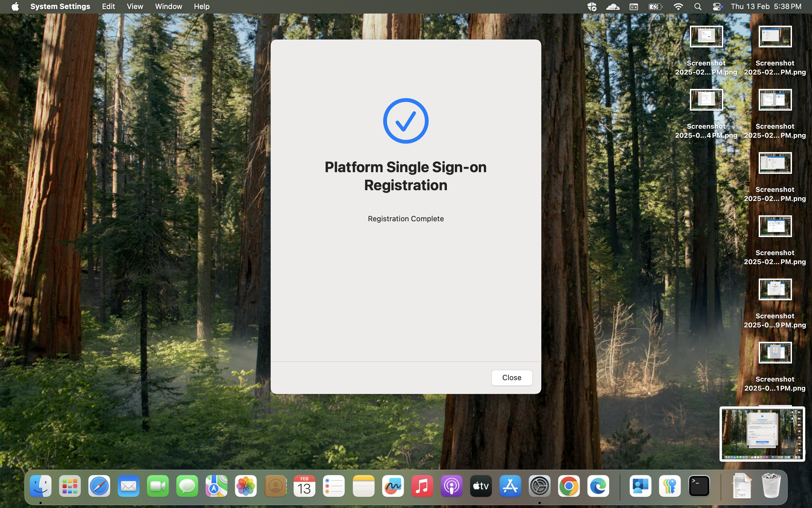Close the Platform Single Sign-on Registration dialog

(511, 378)
